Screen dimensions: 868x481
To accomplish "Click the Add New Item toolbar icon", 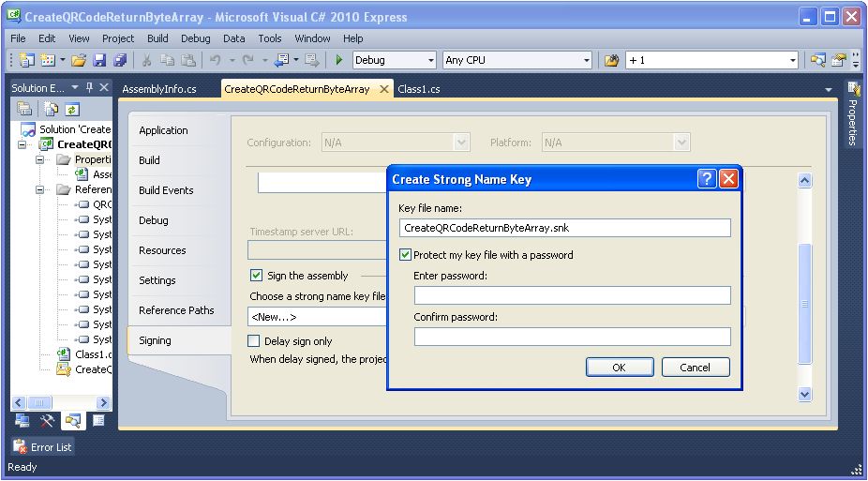I will click(48, 60).
